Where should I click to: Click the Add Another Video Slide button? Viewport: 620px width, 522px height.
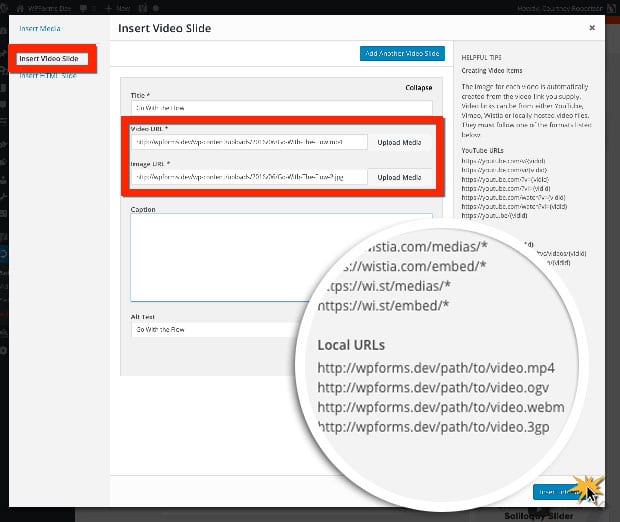coord(402,53)
